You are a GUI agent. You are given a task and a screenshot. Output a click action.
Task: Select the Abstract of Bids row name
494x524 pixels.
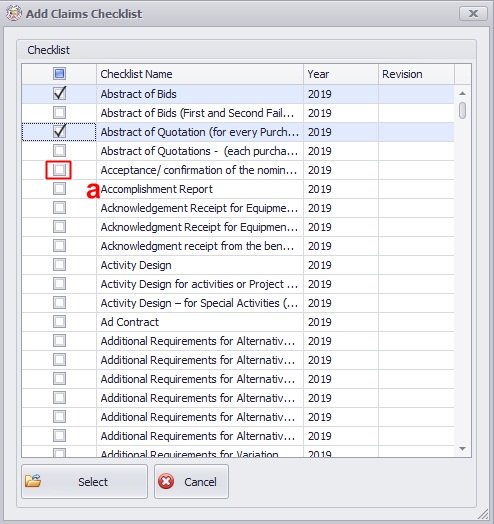tap(138, 94)
